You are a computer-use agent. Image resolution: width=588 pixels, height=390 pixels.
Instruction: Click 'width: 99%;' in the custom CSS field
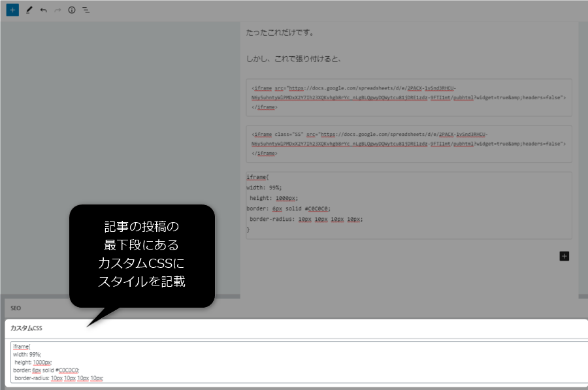pyautogui.click(x=27, y=354)
